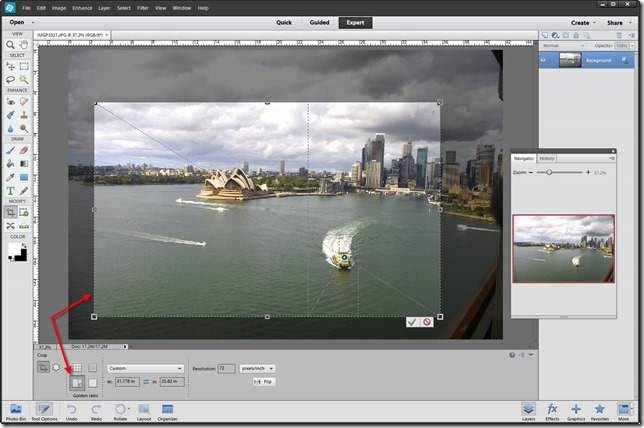Hide the Background layer eye icon
The image size is (644, 428).
543,60
